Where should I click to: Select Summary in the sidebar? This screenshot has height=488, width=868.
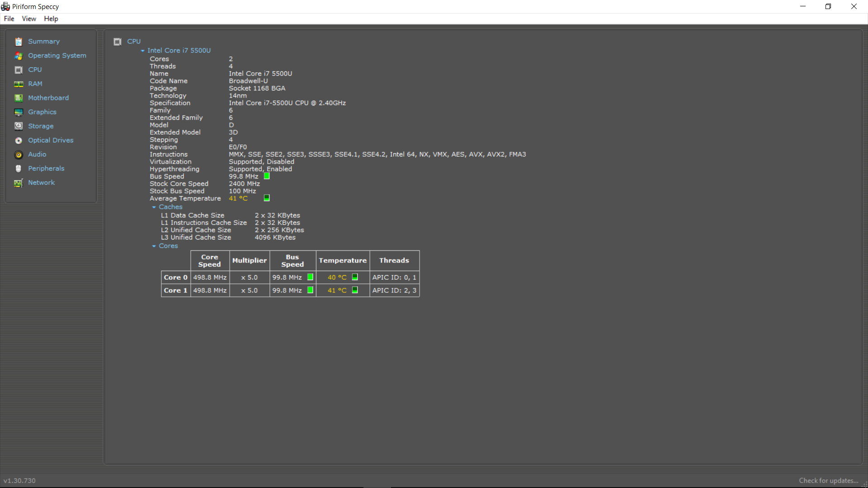[x=44, y=42]
